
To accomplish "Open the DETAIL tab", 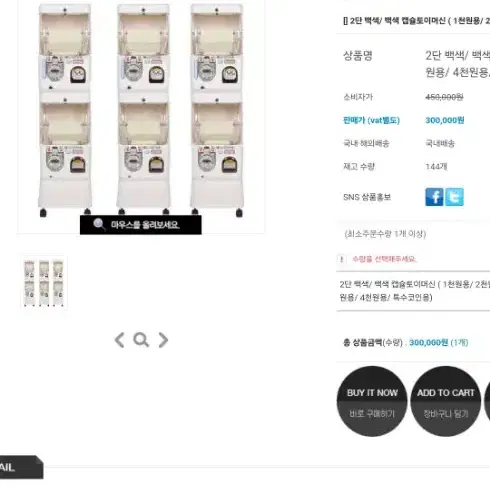I will (x=21, y=467).
